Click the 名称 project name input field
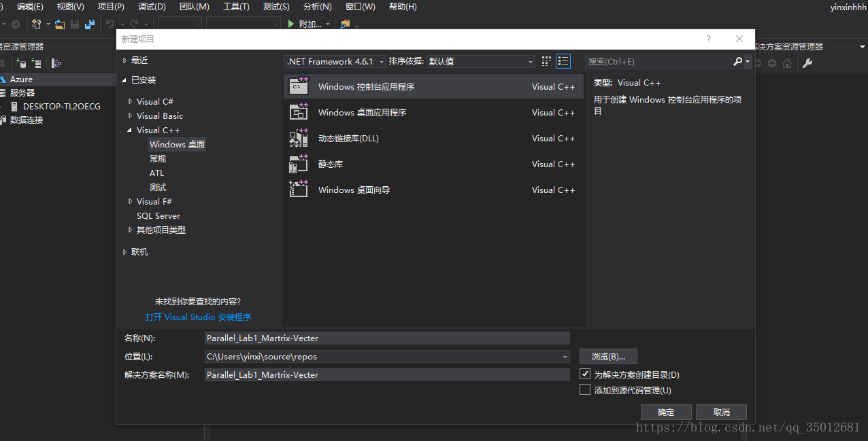Image resolution: width=868 pixels, height=441 pixels. coord(387,338)
